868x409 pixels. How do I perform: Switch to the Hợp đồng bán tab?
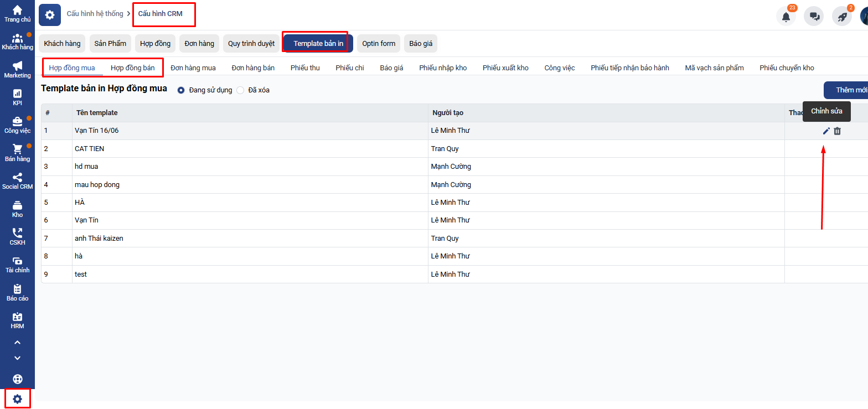click(x=132, y=68)
